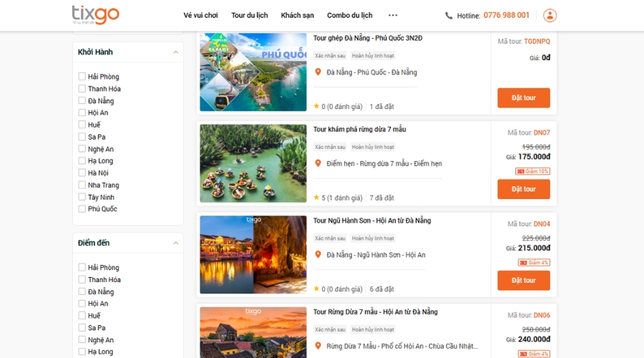Check Nghệ An under Điểm đến

(x=82, y=339)
